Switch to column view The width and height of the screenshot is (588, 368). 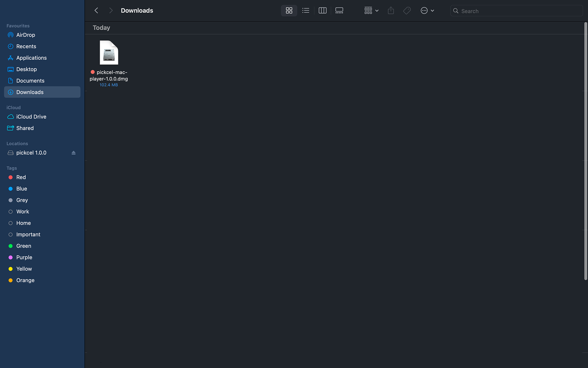[322, 10]
